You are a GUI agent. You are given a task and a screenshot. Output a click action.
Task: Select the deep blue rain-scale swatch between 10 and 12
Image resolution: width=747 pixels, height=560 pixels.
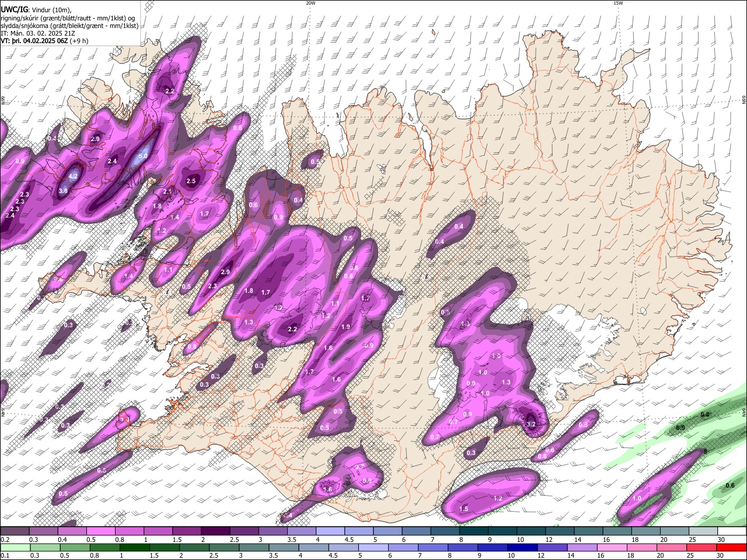(x=522, y=547)
